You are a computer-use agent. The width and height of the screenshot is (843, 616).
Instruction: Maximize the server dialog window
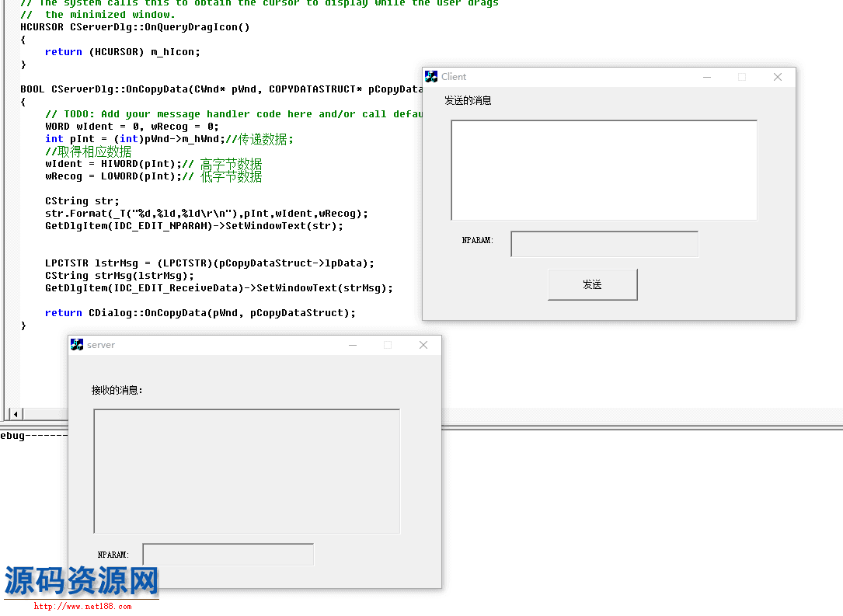click(388, 344)
